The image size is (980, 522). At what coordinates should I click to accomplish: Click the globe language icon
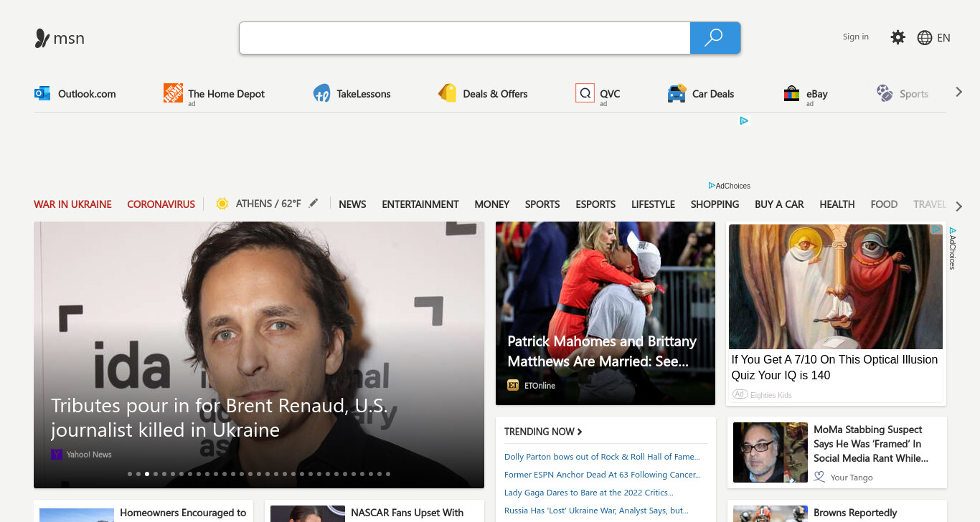click(x=925, y=38)
